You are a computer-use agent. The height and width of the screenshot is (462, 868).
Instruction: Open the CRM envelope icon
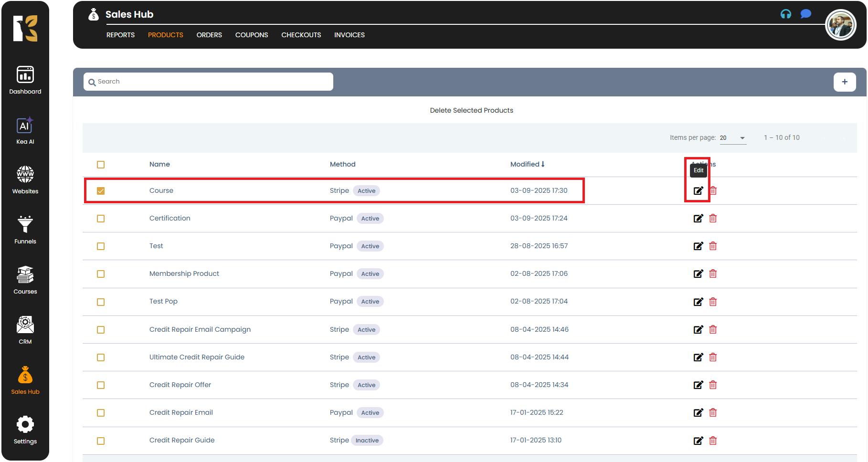(25, 325)
